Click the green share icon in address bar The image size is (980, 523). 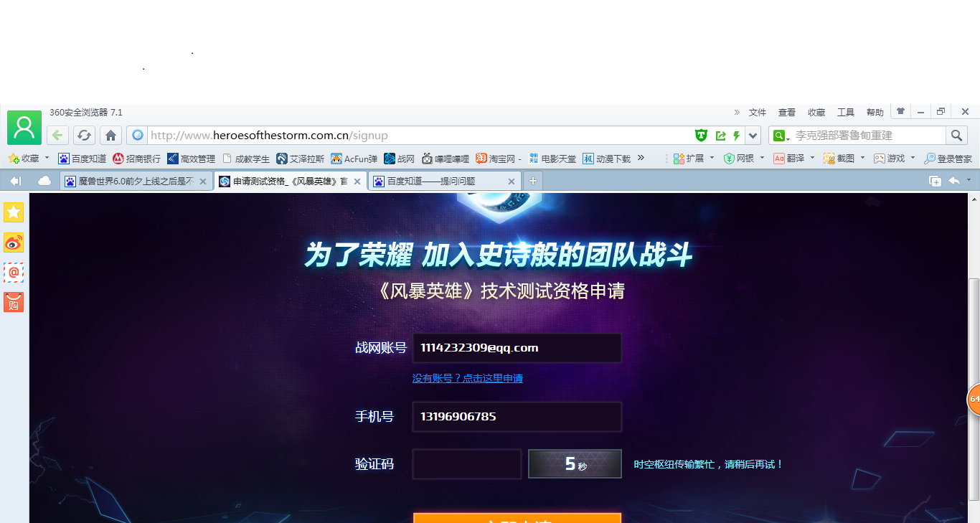tap(720, 136)
